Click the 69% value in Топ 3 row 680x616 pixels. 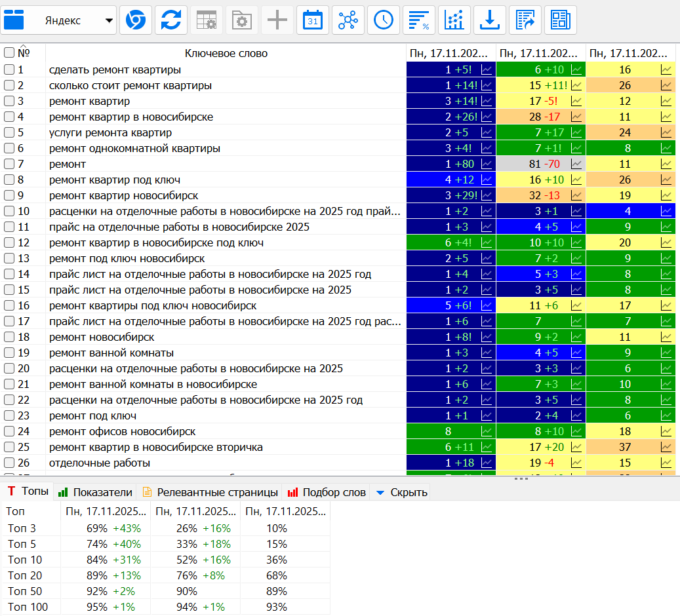pos(96,528)
